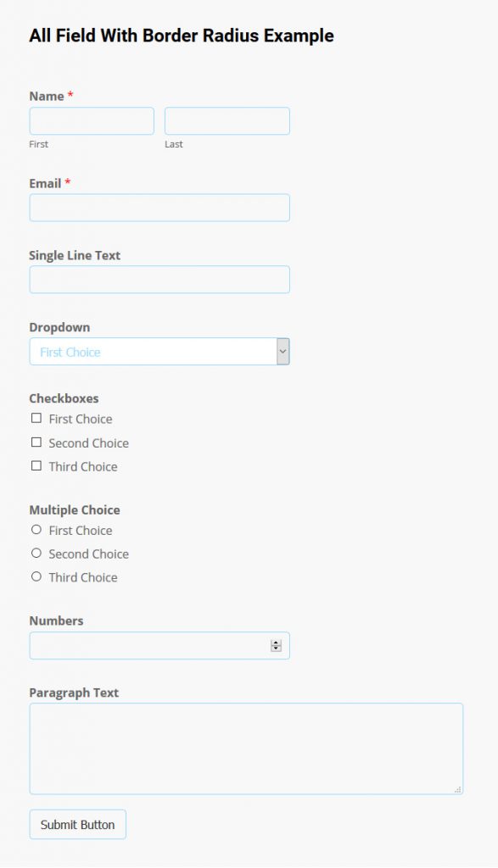Select the Second Choice radio button
The height and width of the screenshot is (868, 498).
(36, 554)
